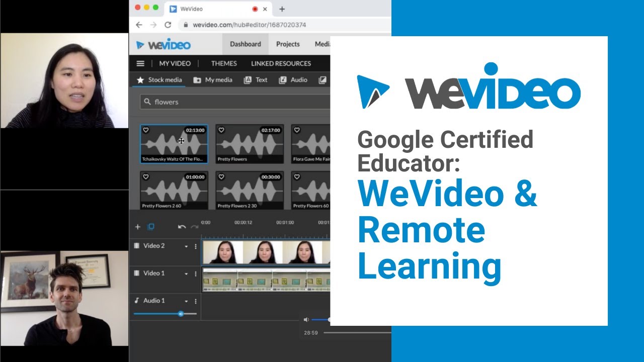Click the speaker volume icon near playback

click(306, 319)
